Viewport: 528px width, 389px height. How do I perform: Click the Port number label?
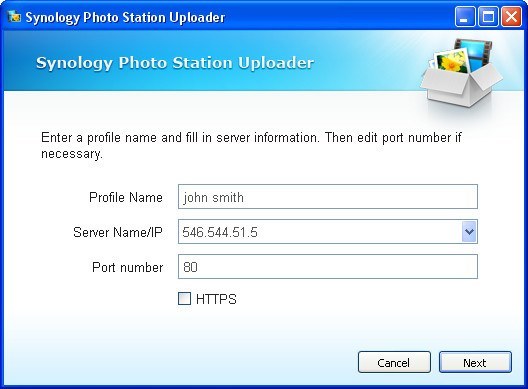[x=128, y=267]
